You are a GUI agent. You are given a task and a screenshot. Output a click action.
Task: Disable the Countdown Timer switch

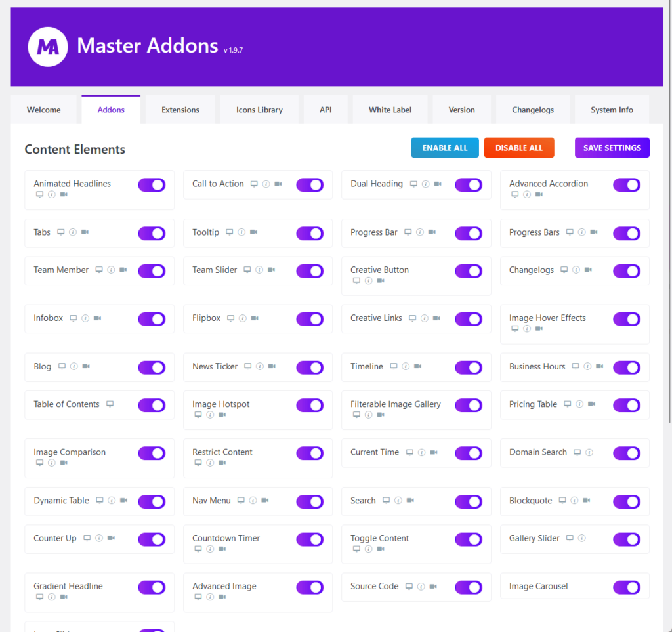(x=310, y=539)
